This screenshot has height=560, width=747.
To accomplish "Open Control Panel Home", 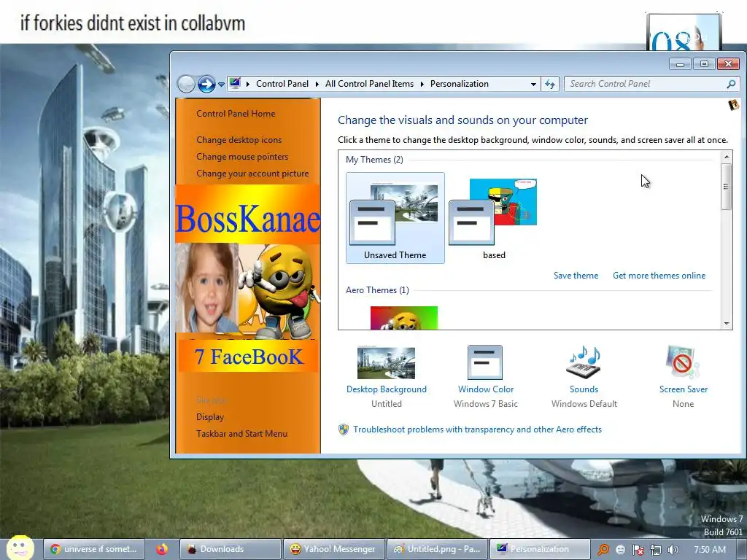I will pyautogui.click(x=236, y=113).
